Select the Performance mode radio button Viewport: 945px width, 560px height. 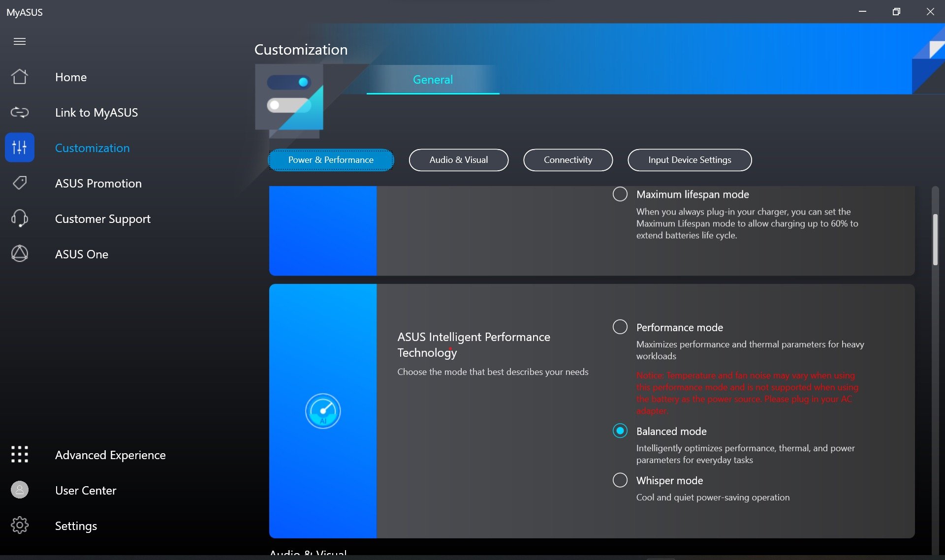point(619,327)
